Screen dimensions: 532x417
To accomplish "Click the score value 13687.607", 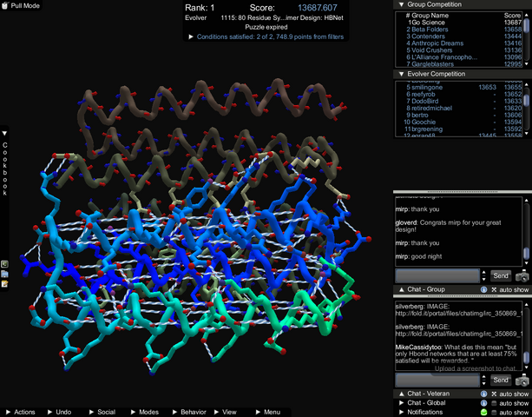I will point(318,8).
